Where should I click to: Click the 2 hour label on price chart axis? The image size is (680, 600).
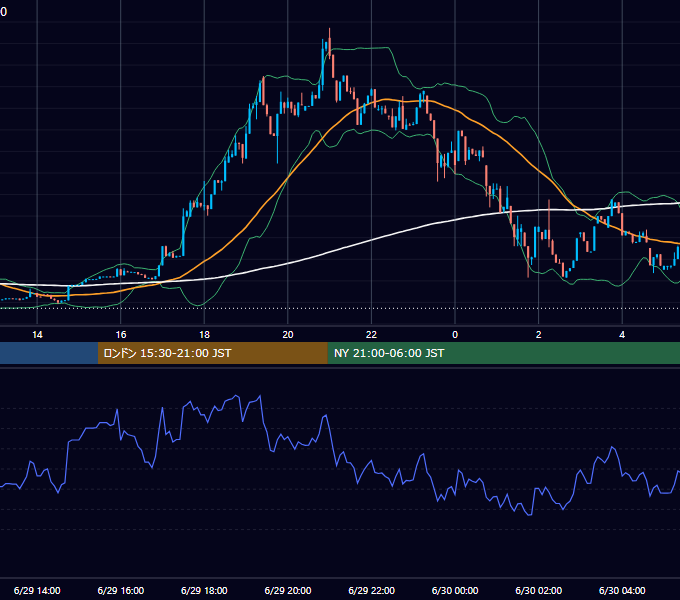pos(539,335)
